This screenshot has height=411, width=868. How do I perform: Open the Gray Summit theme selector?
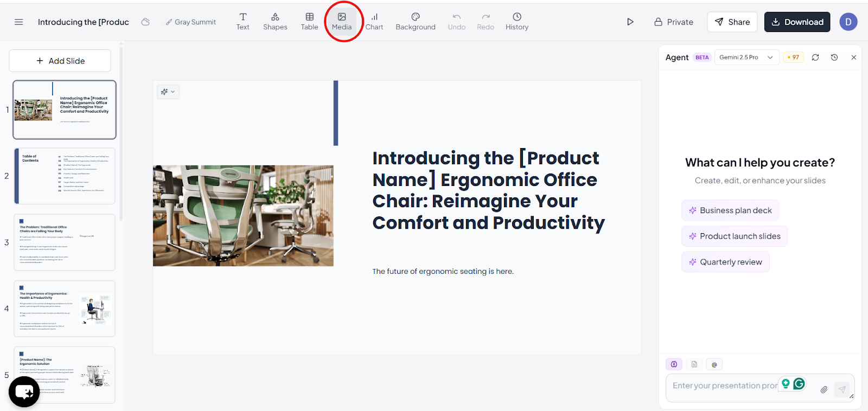(190, 22)
